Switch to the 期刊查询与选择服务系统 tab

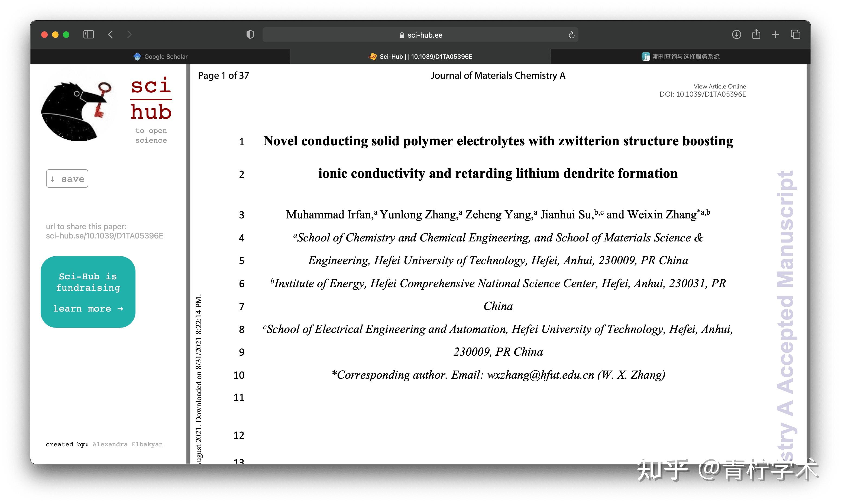(680, 56)
